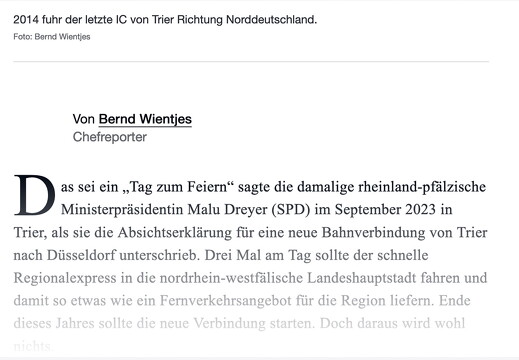Click the 'Foto: Bernd Wientjes' photo credit
Viewport: 519px width, 360px height.
pyautogui.click(x=52, y=37)
